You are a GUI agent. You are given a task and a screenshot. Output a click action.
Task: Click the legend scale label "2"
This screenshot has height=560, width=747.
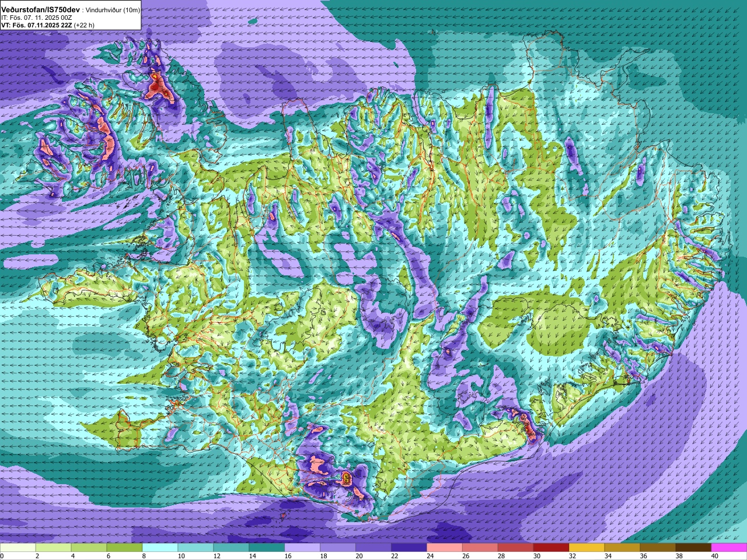(x=37, y=556)
